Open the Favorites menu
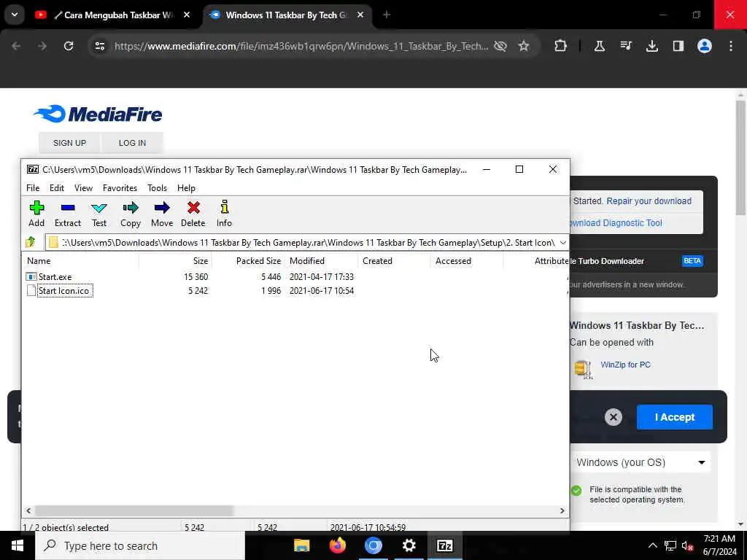The width and height of the screenshot is (747, 560). (120, 188)
